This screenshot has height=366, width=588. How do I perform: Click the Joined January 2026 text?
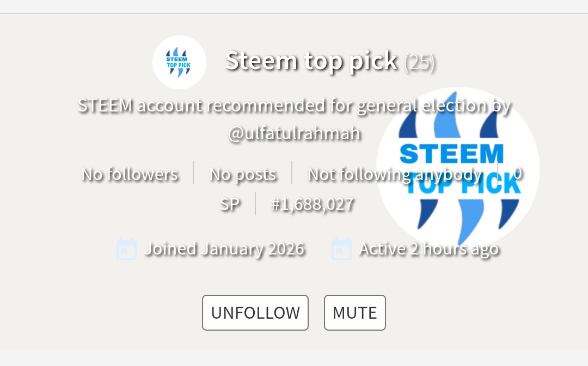(x=224, y=249)
